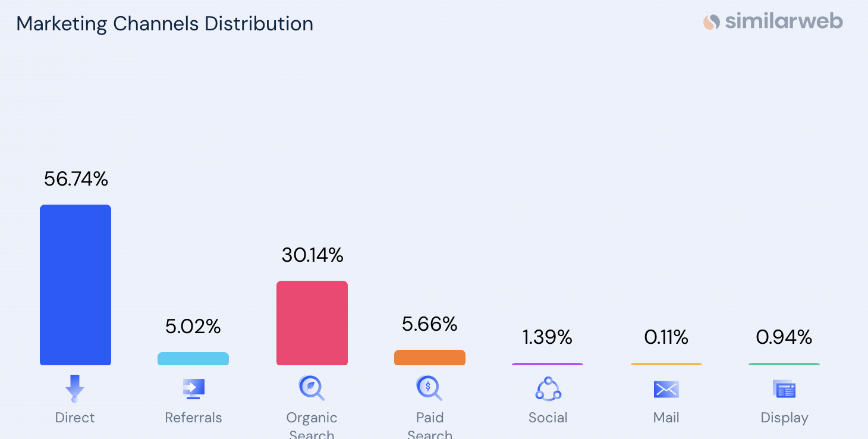Click the Mail envelope icon
The image size is (868, 439).
click(666, 390)
